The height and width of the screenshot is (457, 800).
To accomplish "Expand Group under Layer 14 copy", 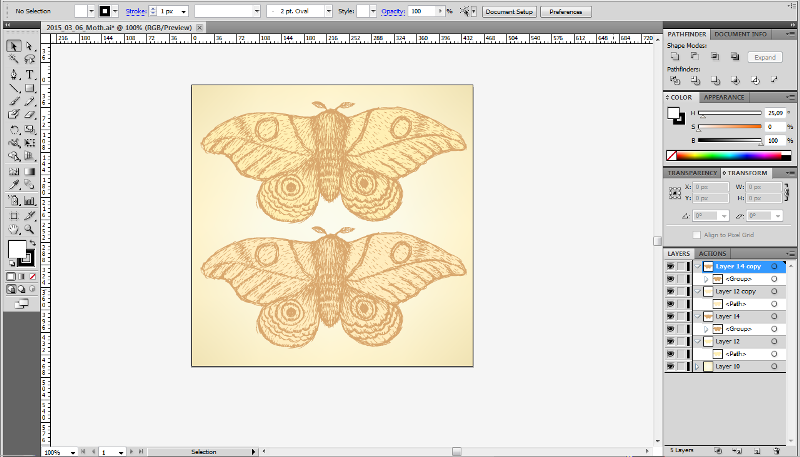I will pyautogui.click(x=707, y=279).
